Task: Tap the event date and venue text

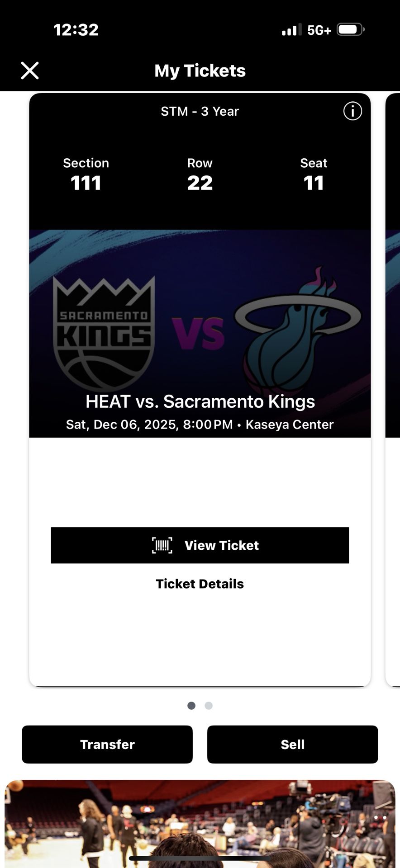Action: click(x=200, y=425)
